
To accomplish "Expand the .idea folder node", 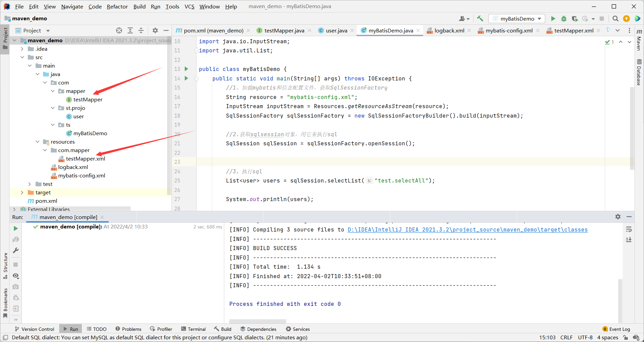I will pos(22,49).
